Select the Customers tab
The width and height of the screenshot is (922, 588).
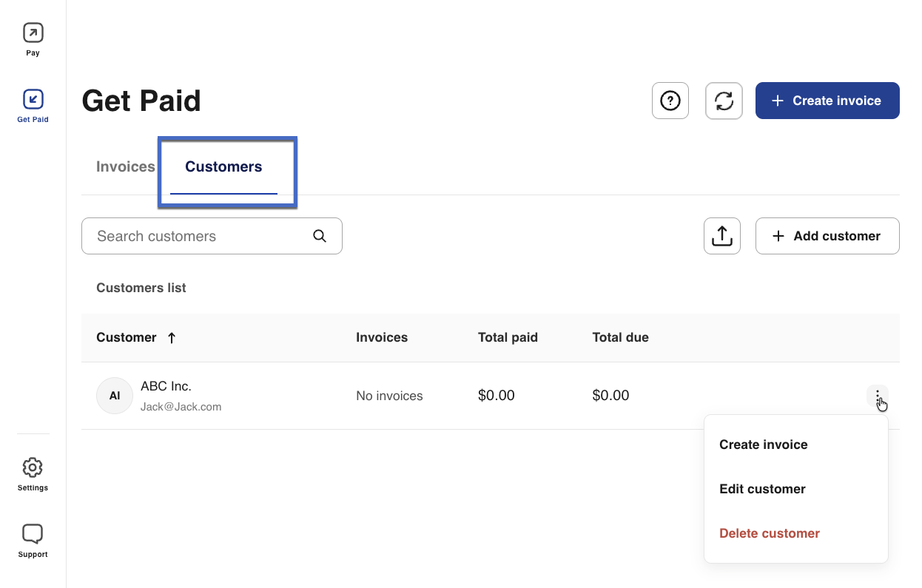pos(223,166)
